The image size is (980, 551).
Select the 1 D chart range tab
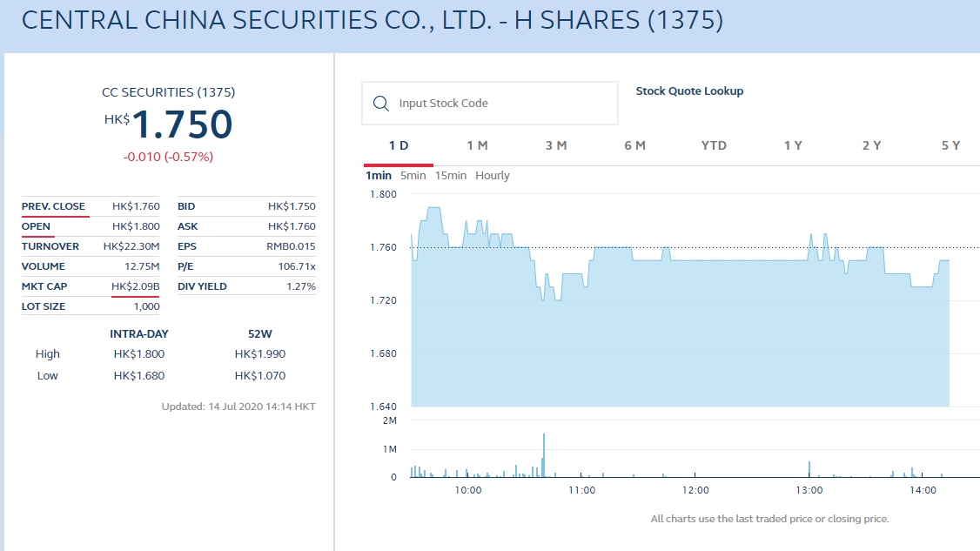click(398, 145)
